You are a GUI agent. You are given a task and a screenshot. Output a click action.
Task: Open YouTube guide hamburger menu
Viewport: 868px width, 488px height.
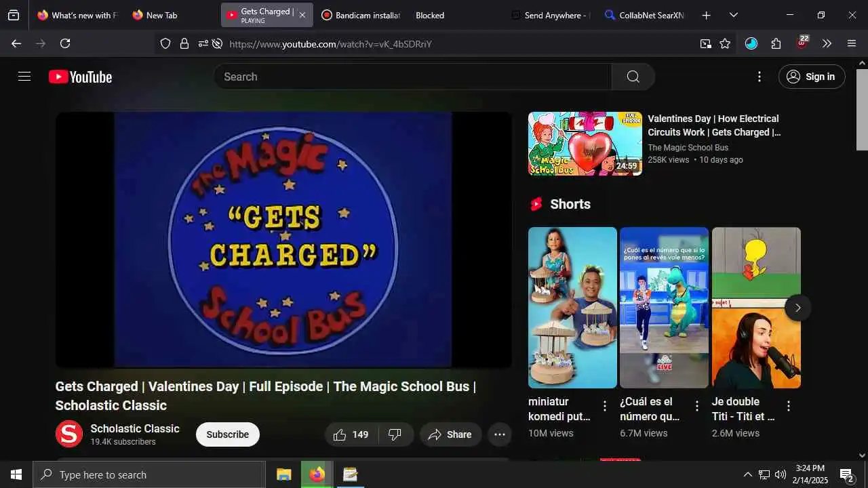point(24,77)
